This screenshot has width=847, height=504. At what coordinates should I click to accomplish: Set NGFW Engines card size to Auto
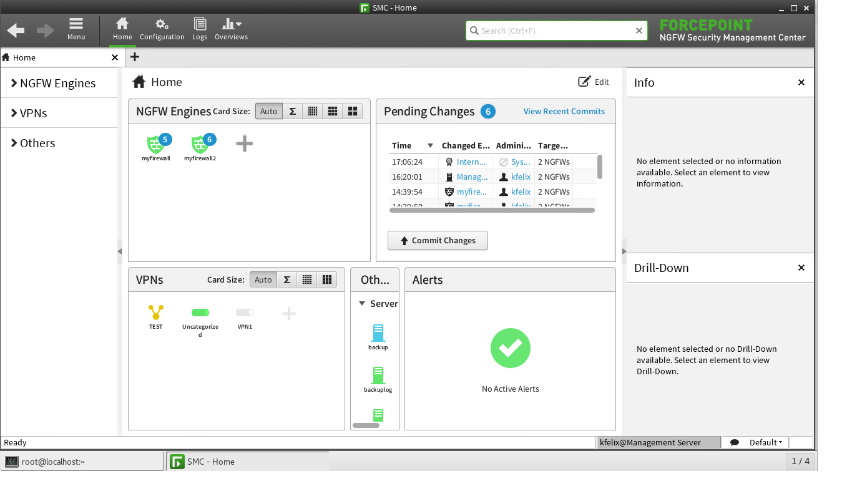pyautogui.click(x=268, y=110)
